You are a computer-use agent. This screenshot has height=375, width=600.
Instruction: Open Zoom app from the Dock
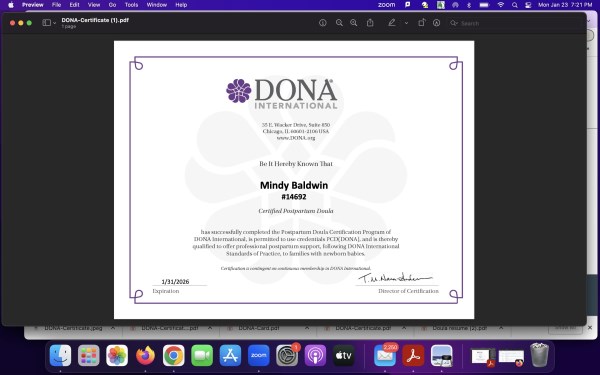259,355
